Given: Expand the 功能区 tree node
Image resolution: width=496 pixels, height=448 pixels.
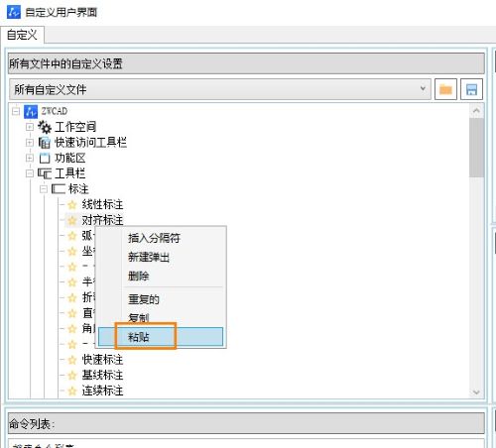Looking at the screenshot, I should (30, 158).
